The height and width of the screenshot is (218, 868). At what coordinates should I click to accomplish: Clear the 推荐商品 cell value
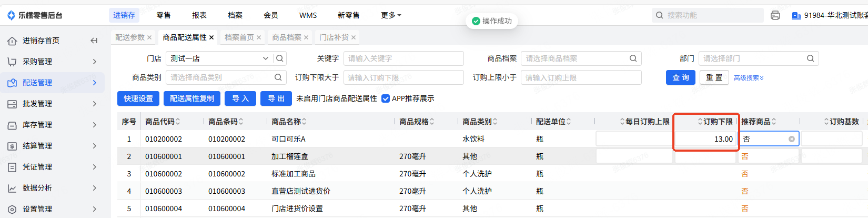pos(792,139)
